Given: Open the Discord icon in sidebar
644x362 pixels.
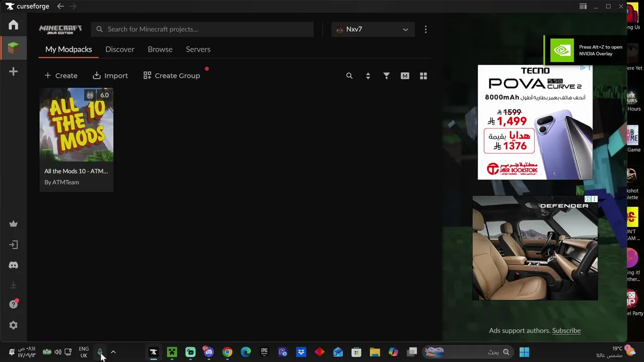Looking at the screenshot, I should [14, 265].
